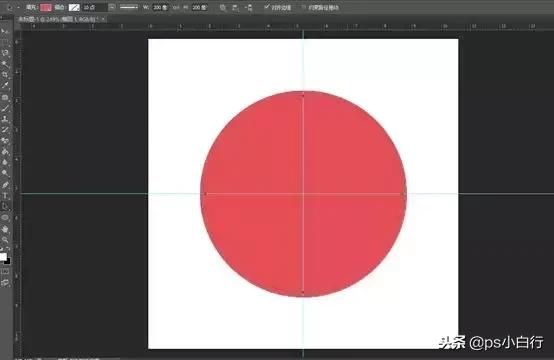The image size is (554, 360).
Task: Click the circle's top anchor point
Action: click(x=303, y=95)
